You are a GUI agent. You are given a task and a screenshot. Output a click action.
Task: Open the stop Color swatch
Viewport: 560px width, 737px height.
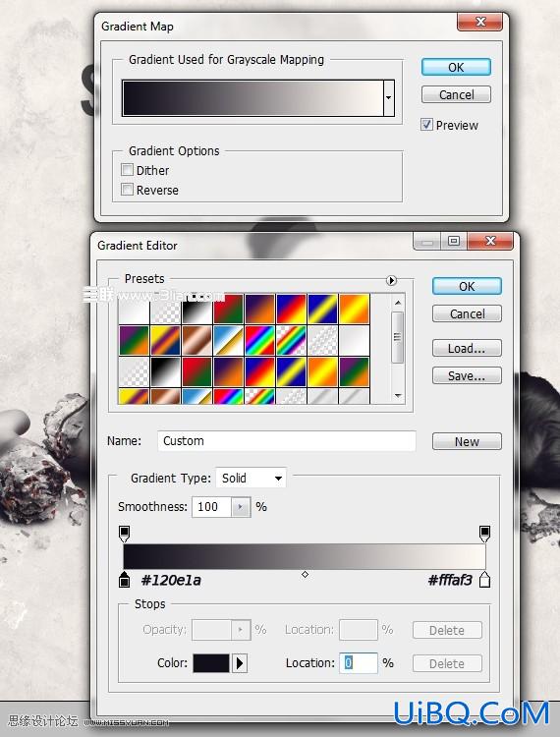(211, 663)
